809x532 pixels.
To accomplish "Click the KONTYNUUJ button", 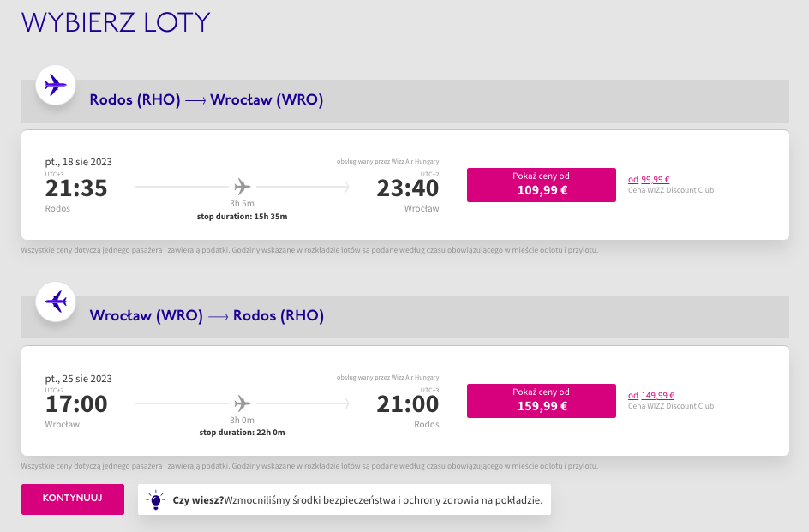I will 73,499.
